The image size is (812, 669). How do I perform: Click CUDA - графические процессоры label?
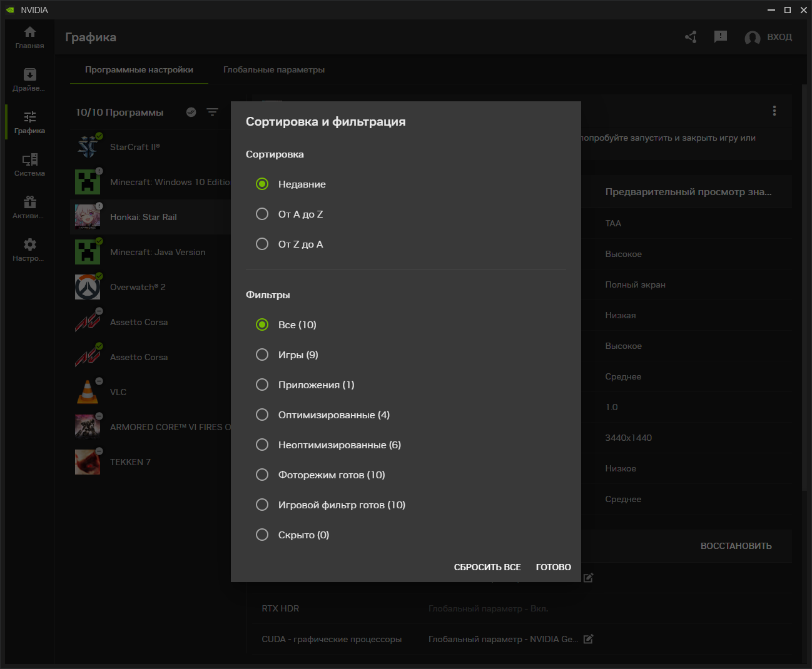(332, 639)
